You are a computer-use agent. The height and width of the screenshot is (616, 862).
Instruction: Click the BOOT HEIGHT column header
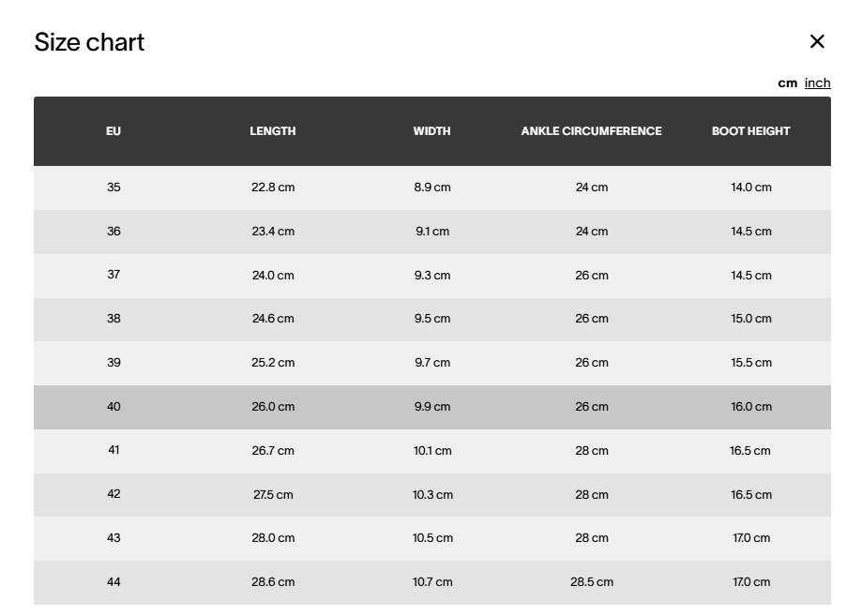(x=750, y=131)
